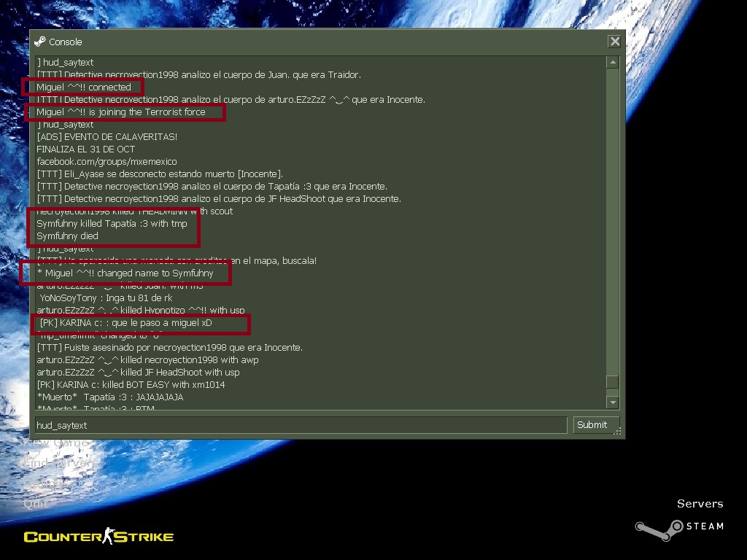The width and height of the screenshot is (747, 560).
Task: Click "killed necroyection1998 with awp" line
Action: (147, 360)
